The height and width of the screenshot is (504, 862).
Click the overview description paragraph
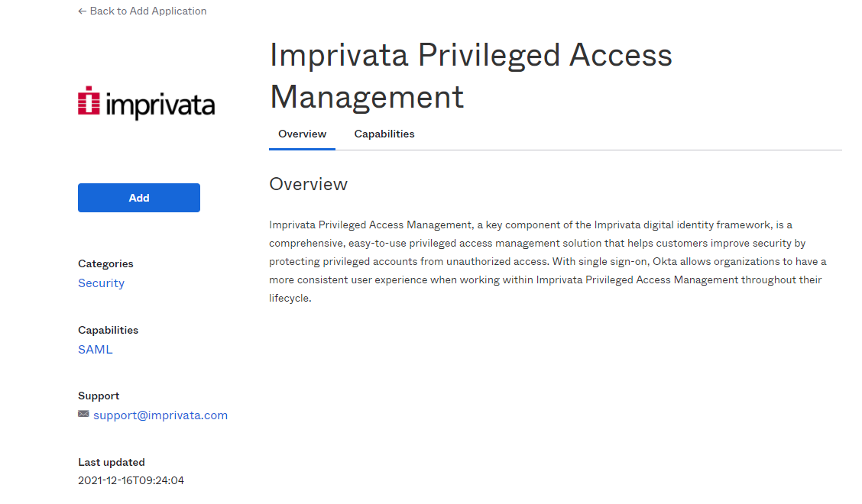pyautogui.click(x=547, y=261)
